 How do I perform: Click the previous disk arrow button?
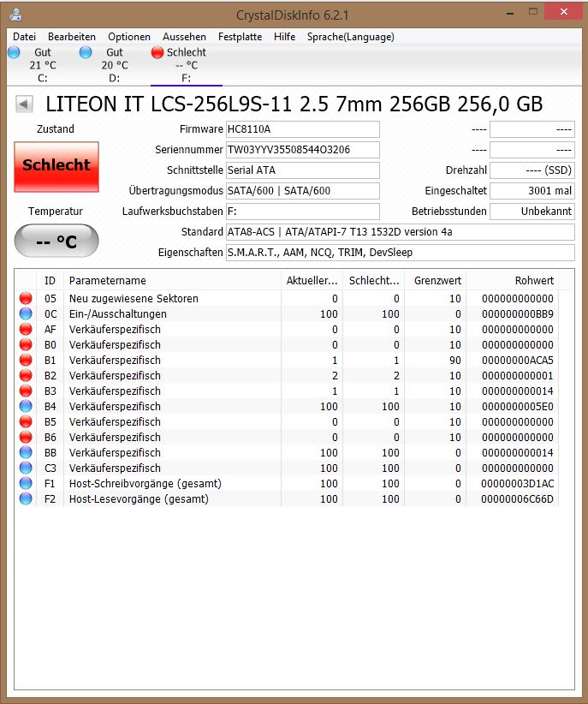pyautogui.click(x=24, y=104)
